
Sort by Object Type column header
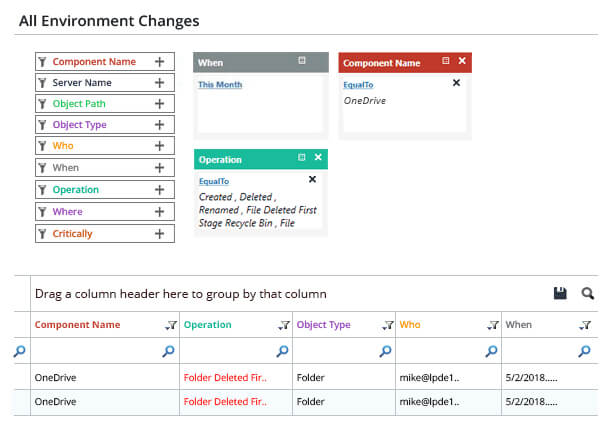323,325
